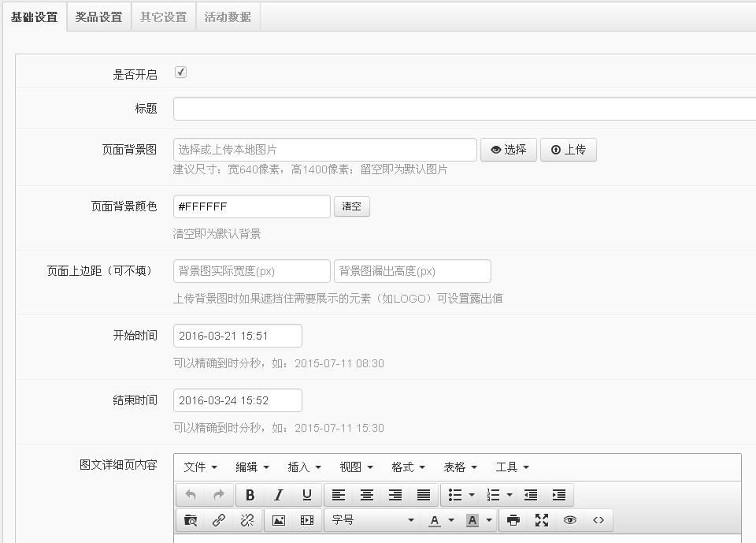Insert an image into the content editor
756x543 pixels.
[278, 520]
